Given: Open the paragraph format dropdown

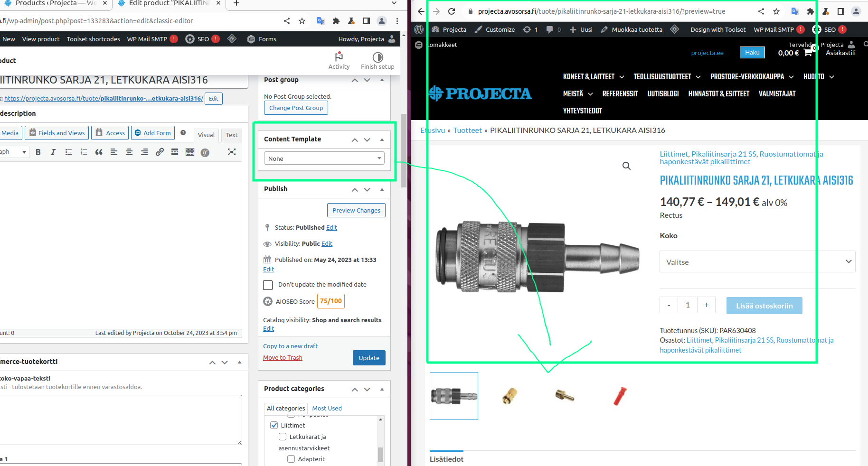Looking at the screenshot, I should click(x=13, y=152).
